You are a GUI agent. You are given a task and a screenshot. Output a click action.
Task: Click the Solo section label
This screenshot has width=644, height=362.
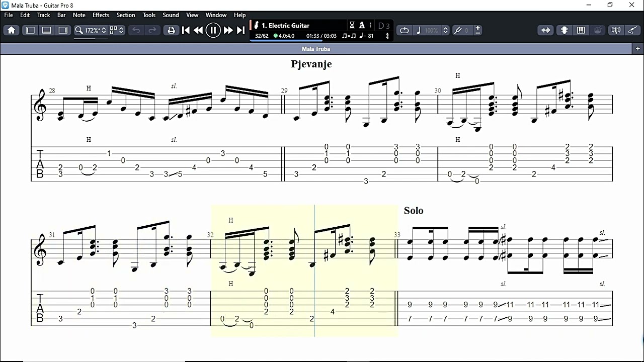click(x=414, y=211)
